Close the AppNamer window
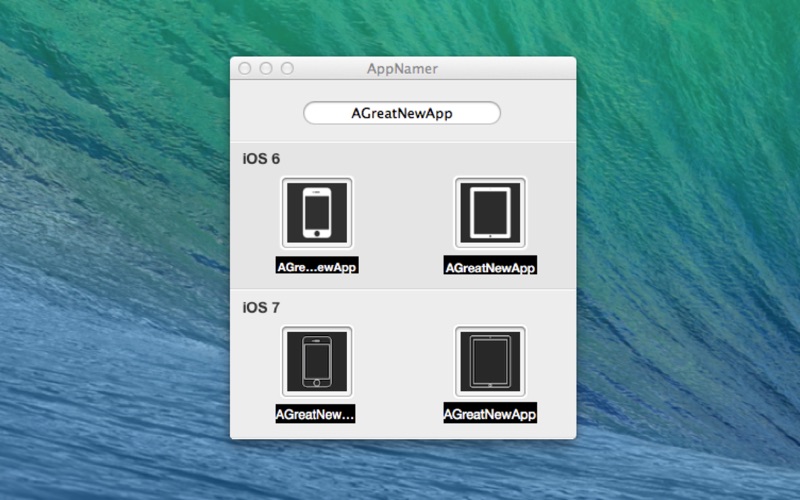Image resolution: width=800 pixels, height=500 pixels. (245, 68)
